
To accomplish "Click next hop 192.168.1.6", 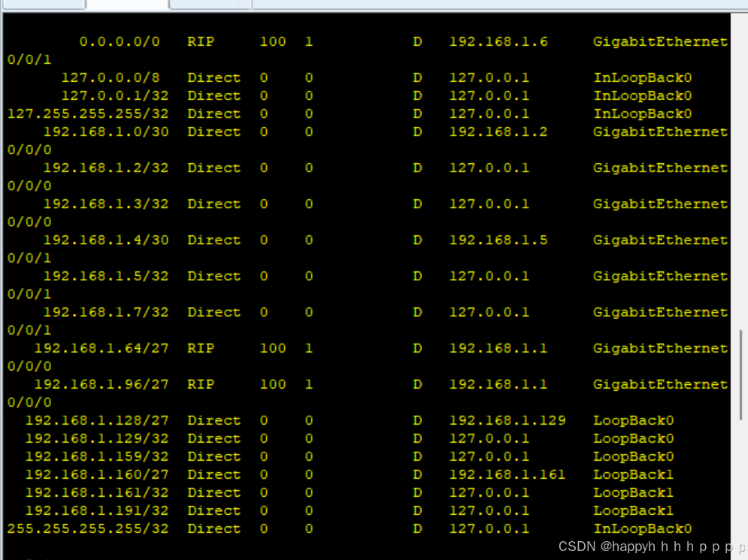I will click(498, 41).
